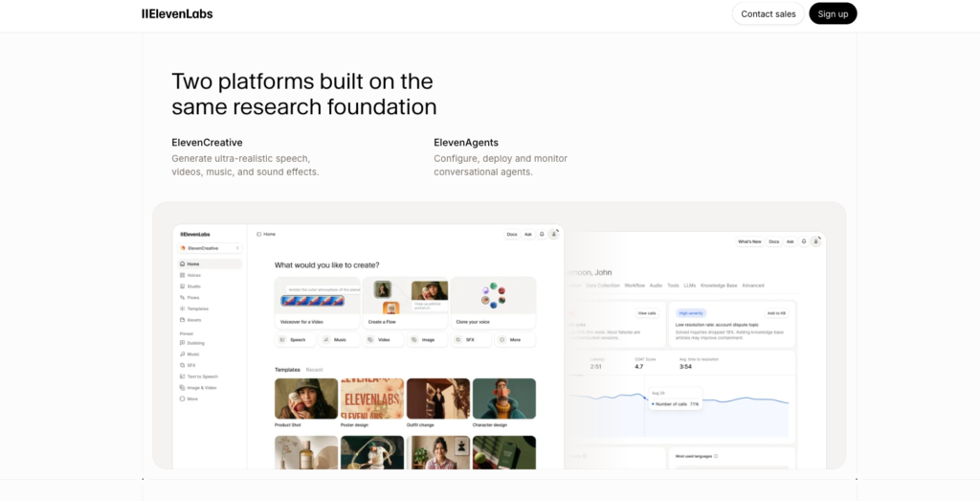Image resolution: width=980 pixels, height=501 pixels.
Task: Switch to the Audio tab
Action: point(656,285)
